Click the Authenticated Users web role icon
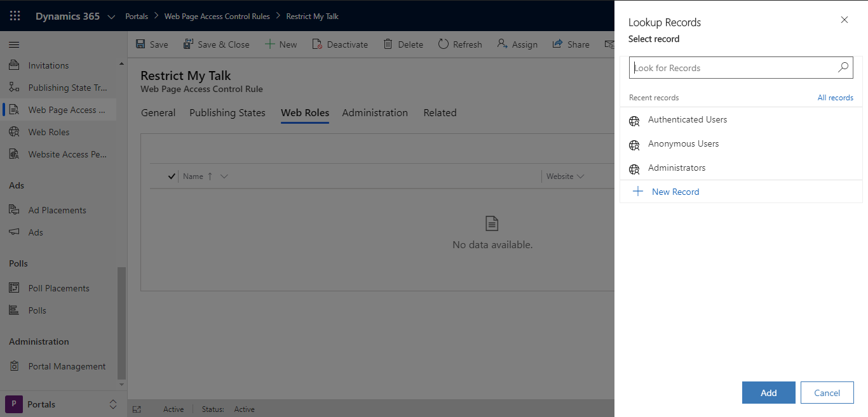The width and height of the screenshot is (868, 417). pos(634,121)
